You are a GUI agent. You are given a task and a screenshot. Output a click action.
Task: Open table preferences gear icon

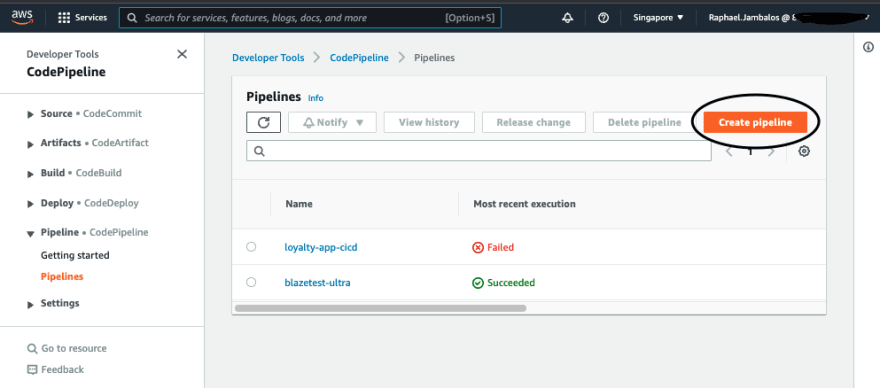tap(804, 151)
